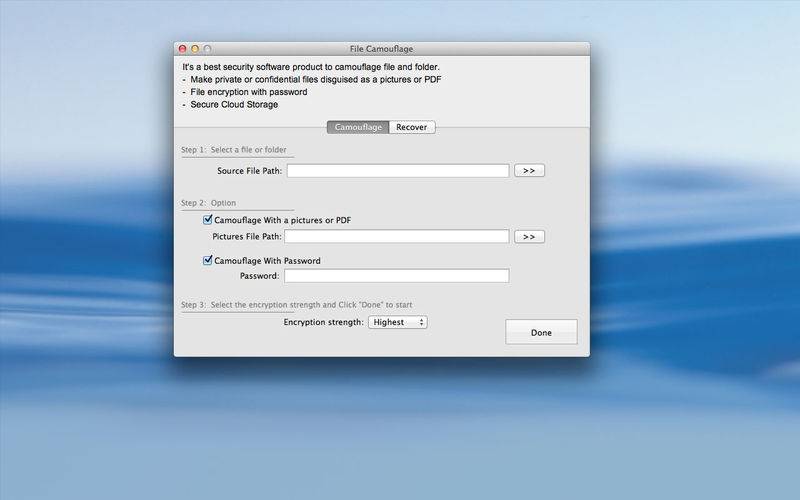The width and height of the screenshot is (800, 500).
Task: Focus the Source File Path field
Action: (x=398, y=171)
